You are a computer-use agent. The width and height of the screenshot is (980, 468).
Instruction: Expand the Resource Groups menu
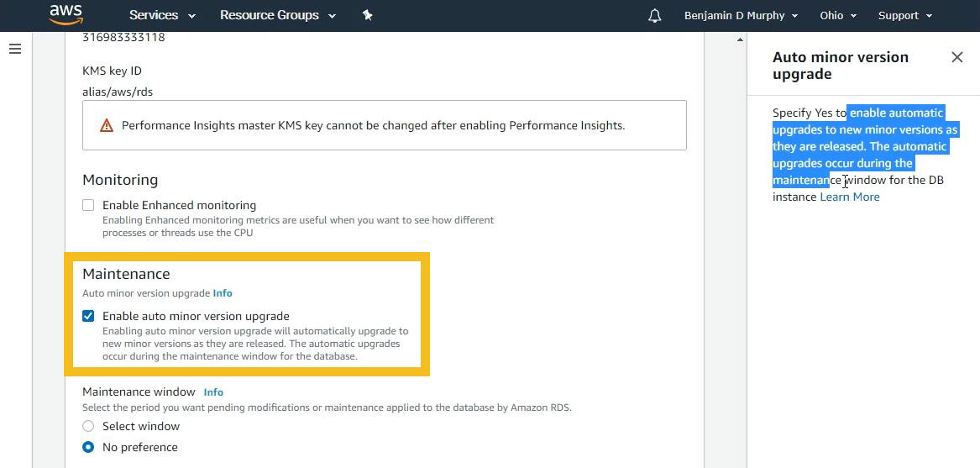277,15
